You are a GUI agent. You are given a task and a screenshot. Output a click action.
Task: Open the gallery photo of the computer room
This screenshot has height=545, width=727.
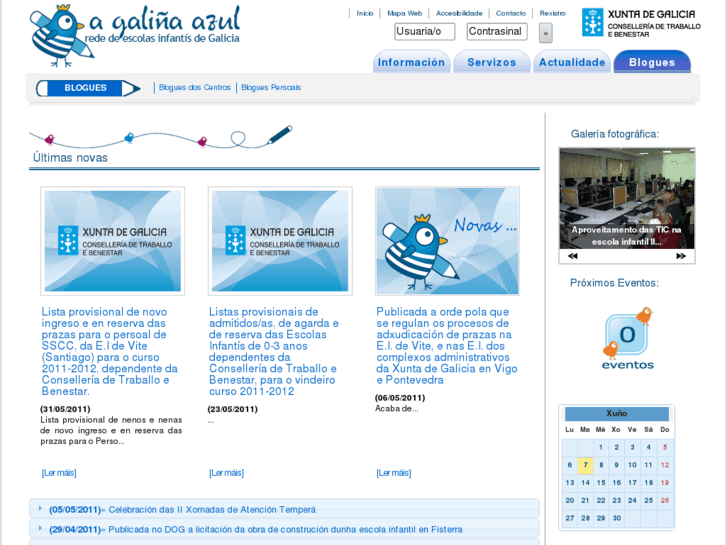point(627,199)
